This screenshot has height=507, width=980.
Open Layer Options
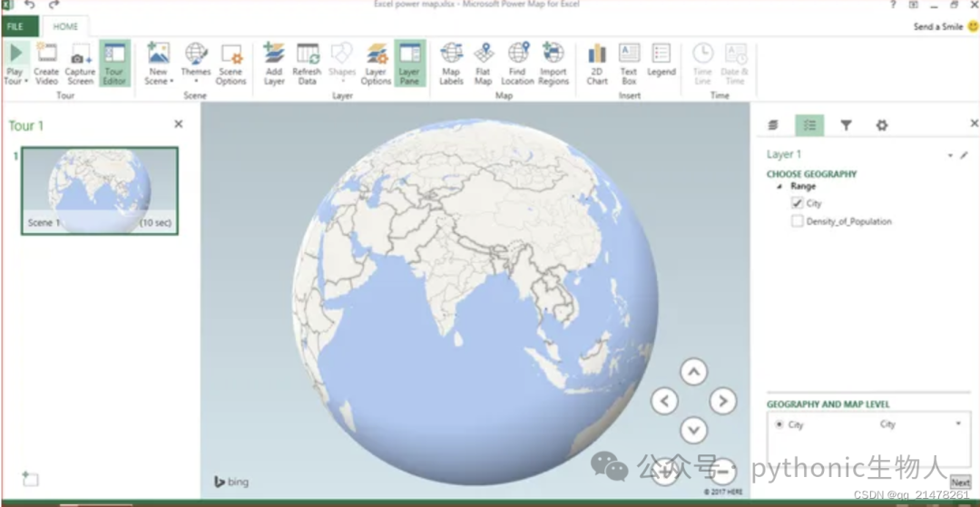point(377,63)
